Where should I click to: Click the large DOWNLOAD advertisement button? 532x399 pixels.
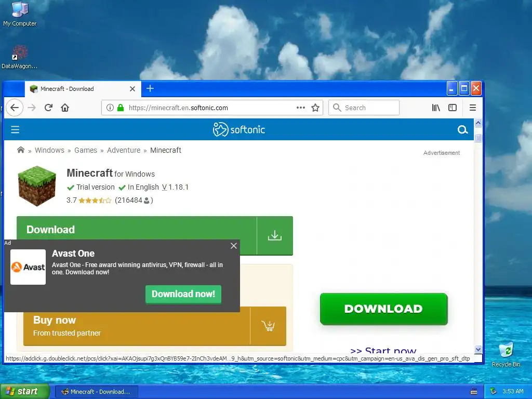tap(384, 309)
